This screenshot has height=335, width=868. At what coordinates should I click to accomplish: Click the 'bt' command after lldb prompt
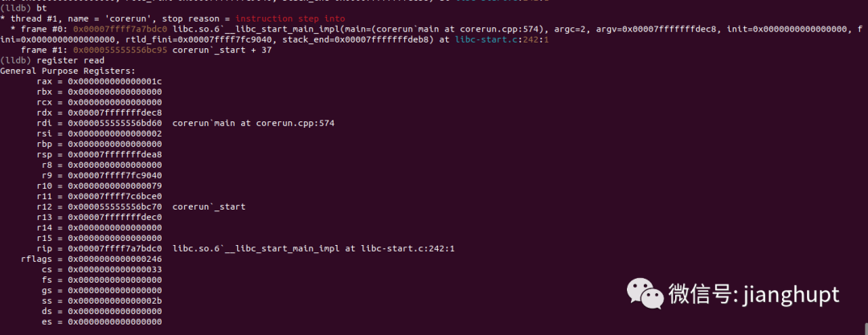coord(42,8)
